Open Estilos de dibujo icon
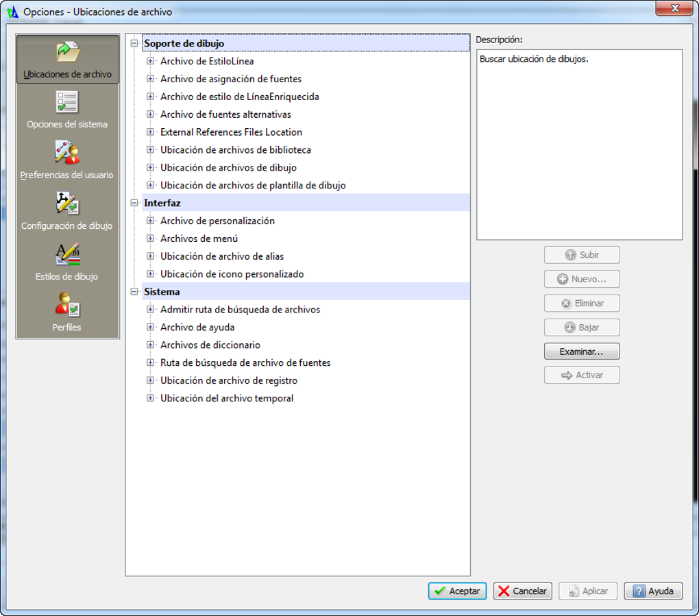 point(67,254)
